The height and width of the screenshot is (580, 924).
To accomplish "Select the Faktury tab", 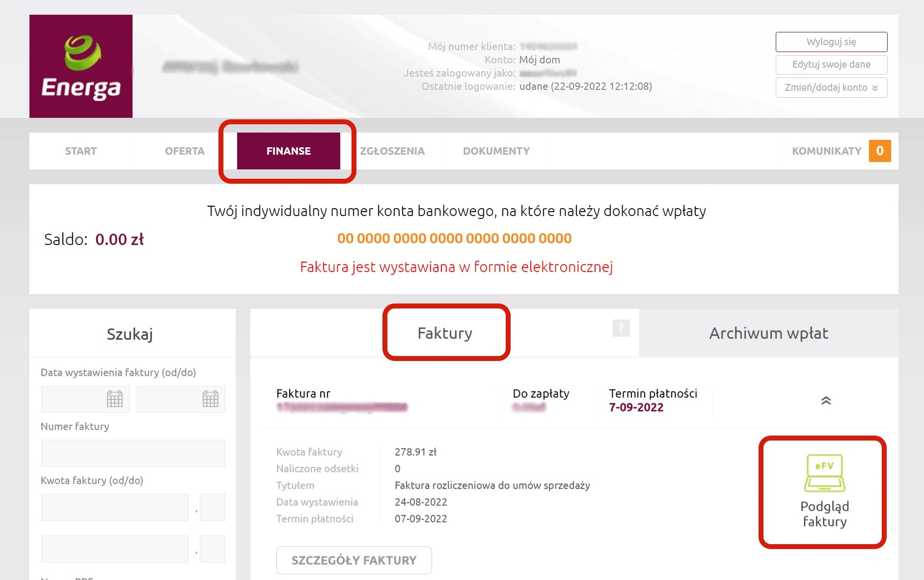I will pyautogui.click(x=445, y=333).
